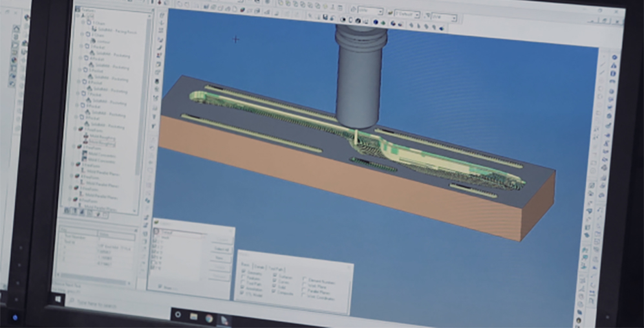Open Chrome from the taskbar
The height and width of the screenshot is (328, 644).
(x=209, y=318)
